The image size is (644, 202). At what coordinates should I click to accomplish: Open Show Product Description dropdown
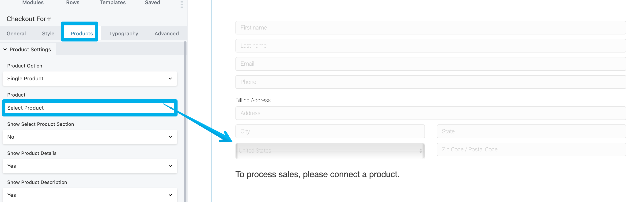click(90, 195)
